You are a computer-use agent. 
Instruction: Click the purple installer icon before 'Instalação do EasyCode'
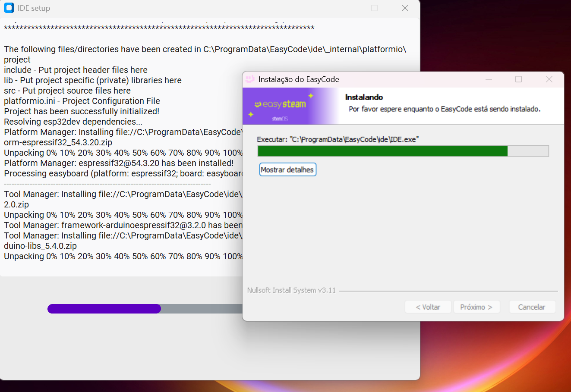pyautogui.click(x=250, y=79)
